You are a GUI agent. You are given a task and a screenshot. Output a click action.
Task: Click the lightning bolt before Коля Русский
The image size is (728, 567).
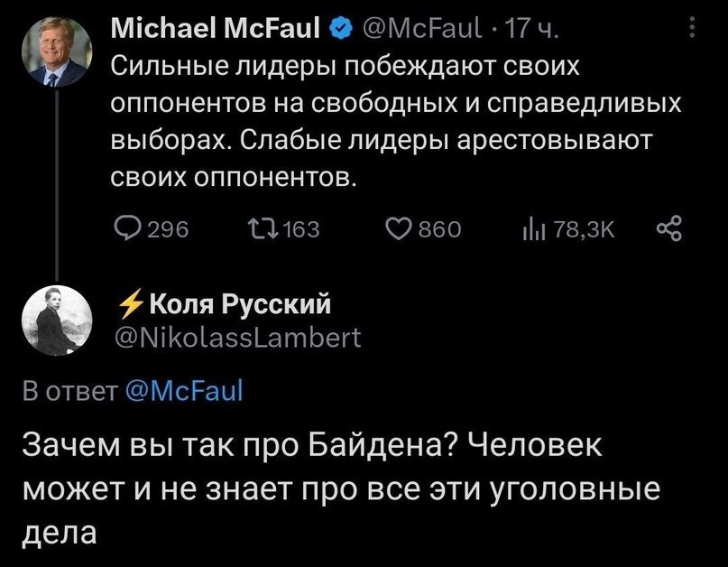pos(131,304)
